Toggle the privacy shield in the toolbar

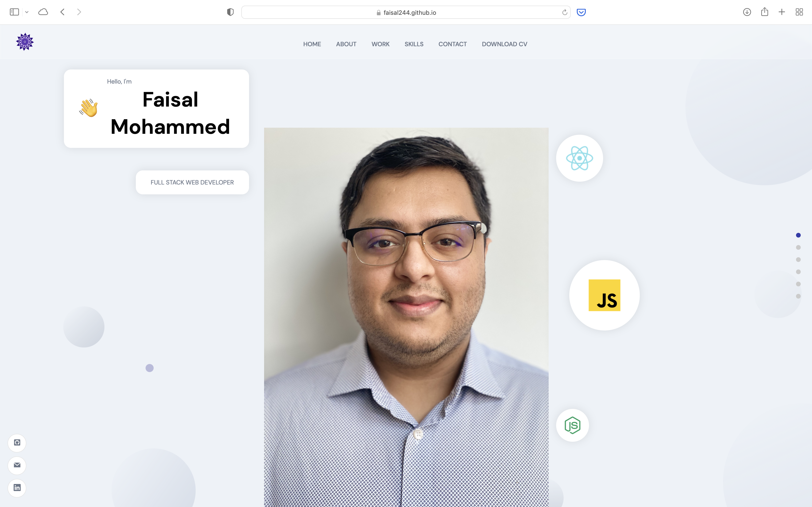(230, 12)
